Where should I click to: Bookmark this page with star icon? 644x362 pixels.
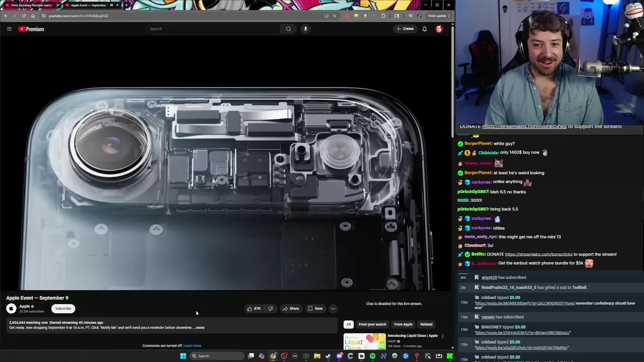pyautogui.click(x=334, y=16)
